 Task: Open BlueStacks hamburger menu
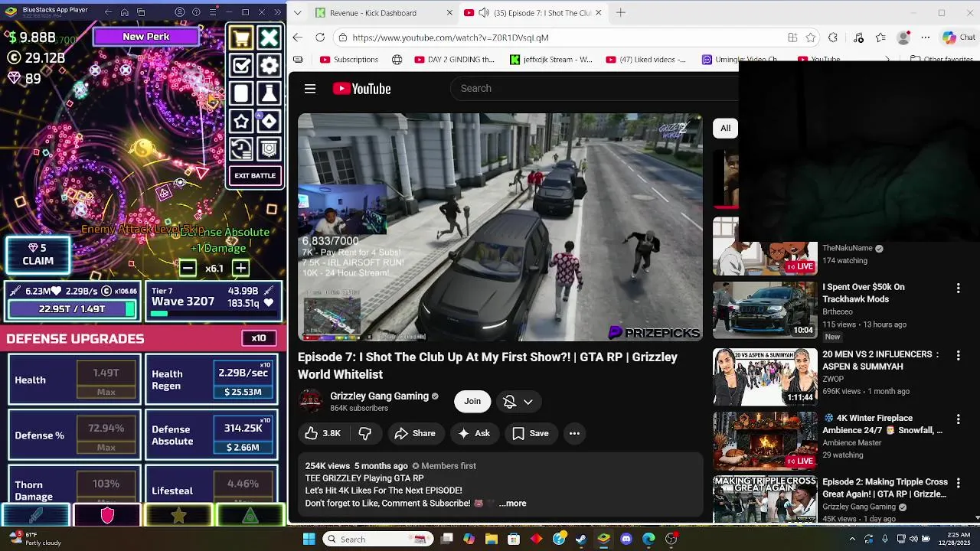coord(212,12)
